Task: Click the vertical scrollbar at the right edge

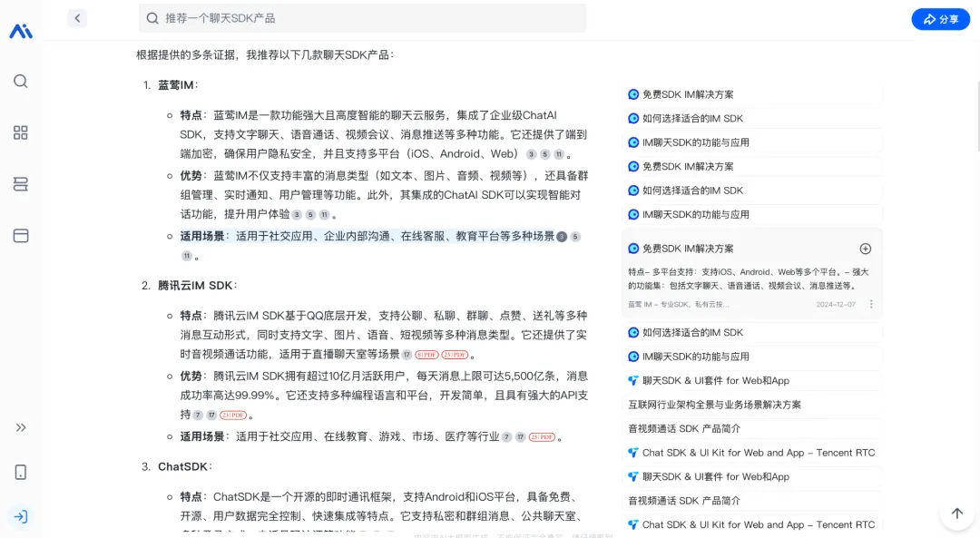Action: point(977,116)
